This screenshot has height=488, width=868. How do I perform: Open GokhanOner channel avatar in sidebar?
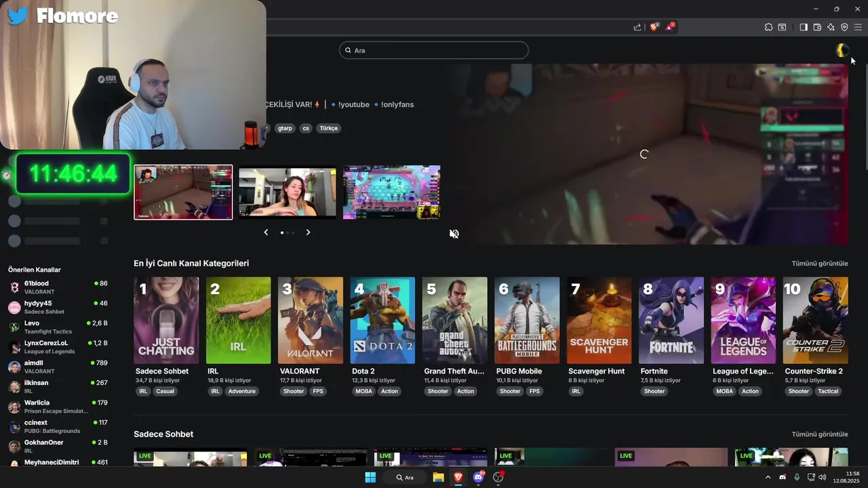[x=14, y=447]
